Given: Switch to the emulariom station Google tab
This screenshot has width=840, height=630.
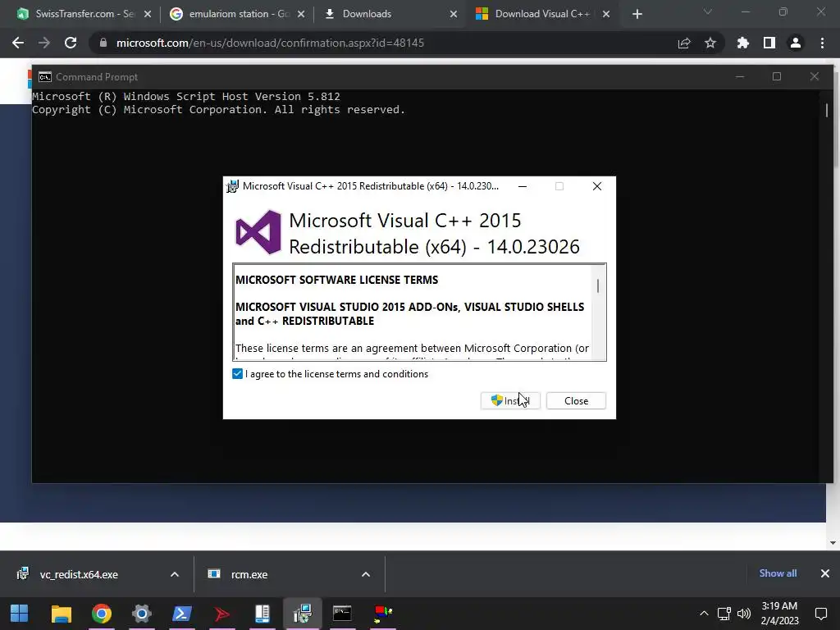Looking at the screenshot, I should [239, 14].
